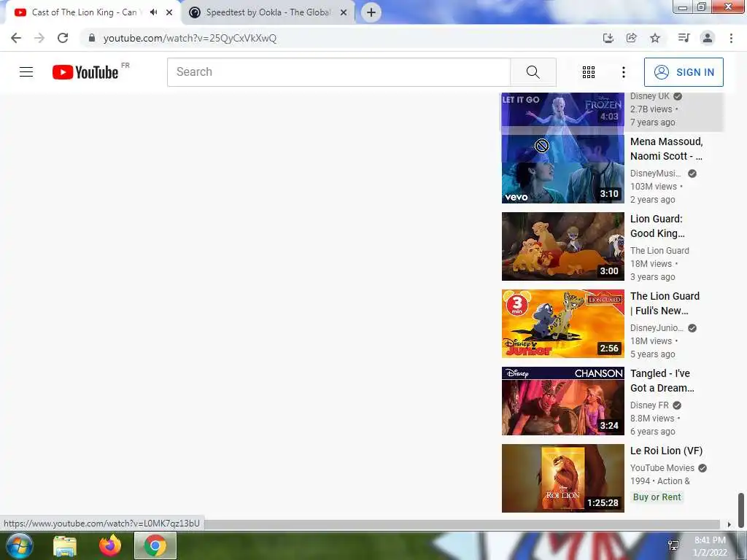Open the Mena Massoud Vevo video thumbnail
This screenshot has height=560, width=747.
(x=562, y=169)
